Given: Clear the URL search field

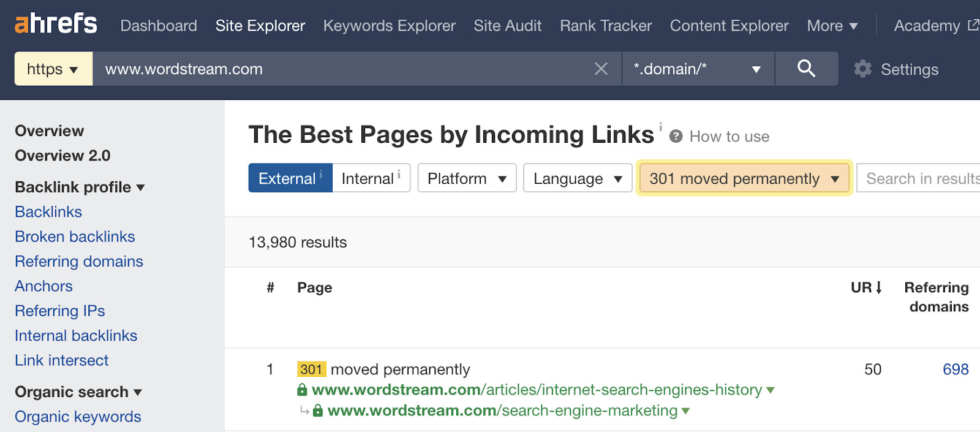Looking at the screenshot, I should pyautogui.click(x=601, y=69).
